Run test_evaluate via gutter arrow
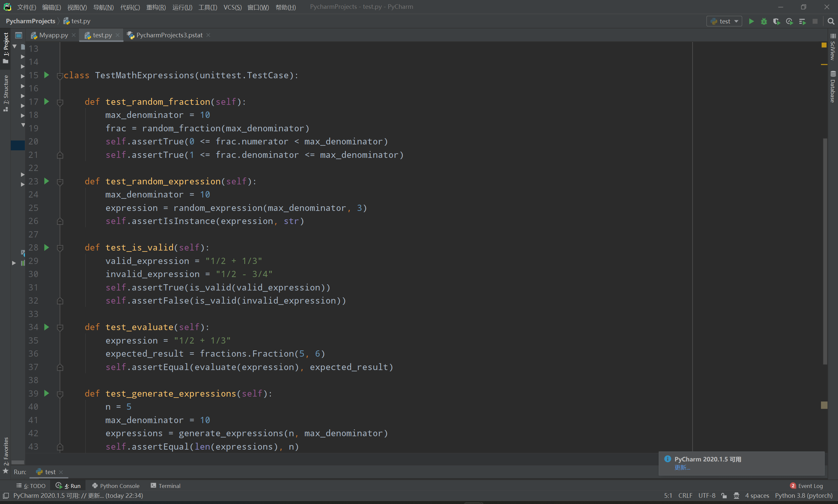The height and width of the screenshot is (504, 838). click(47, 327)
